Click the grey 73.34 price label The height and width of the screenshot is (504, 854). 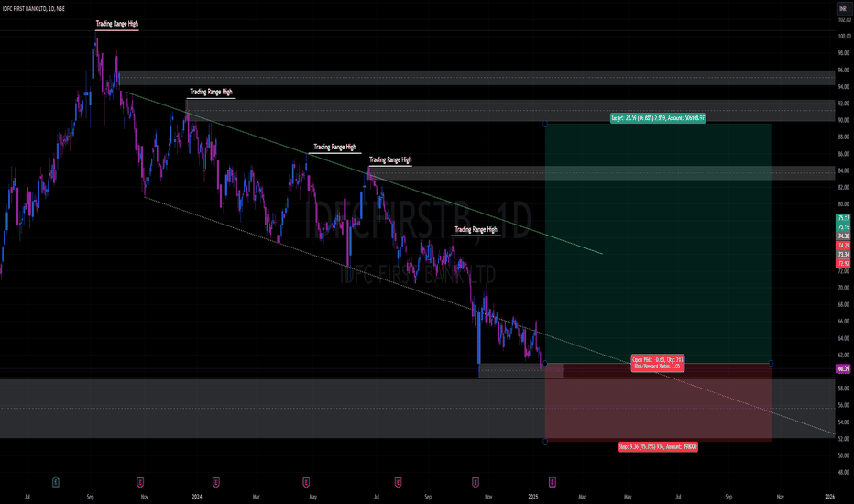844,255
